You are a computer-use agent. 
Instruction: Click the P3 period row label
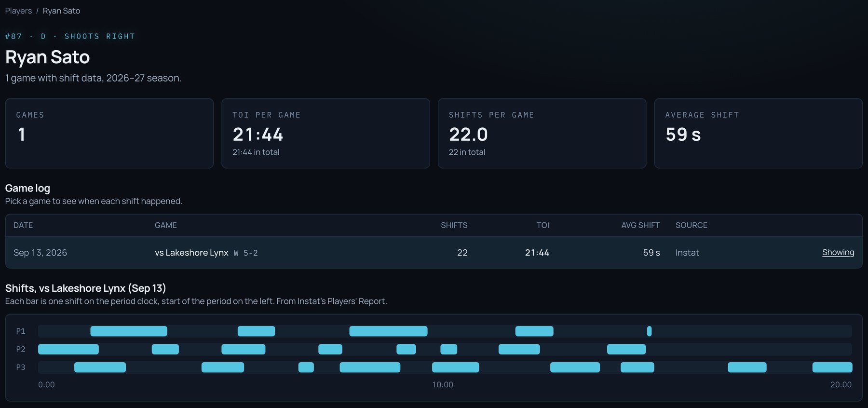coord(21,367)
